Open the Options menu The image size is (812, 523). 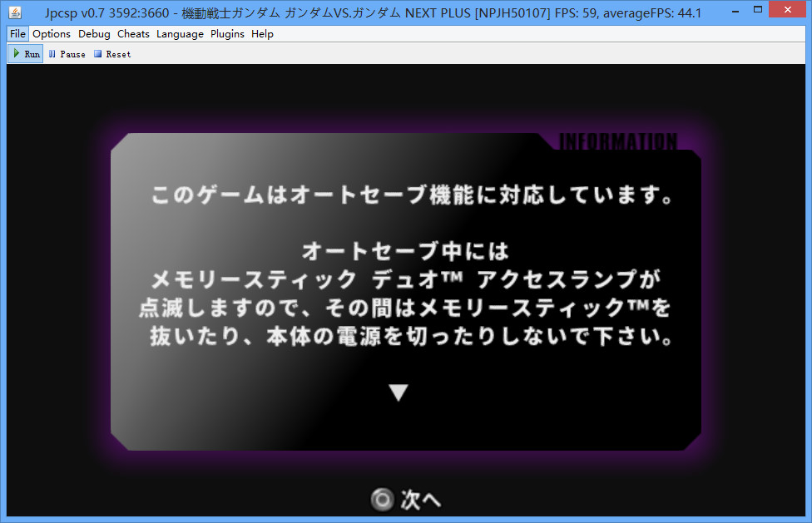click(52, 34)
